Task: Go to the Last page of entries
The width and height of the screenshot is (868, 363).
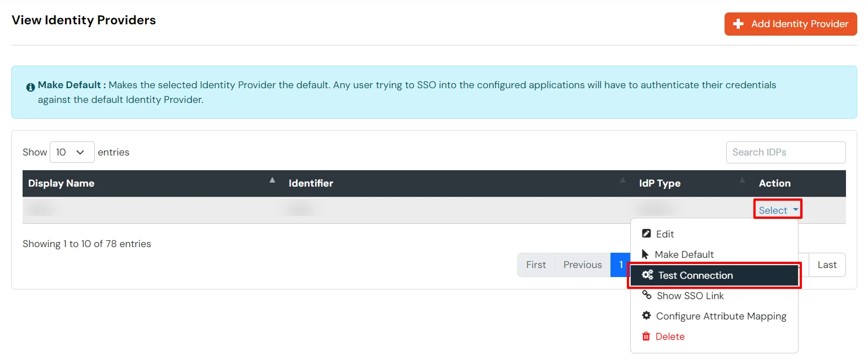Action: pyautogui.click(x=827, y=265)
